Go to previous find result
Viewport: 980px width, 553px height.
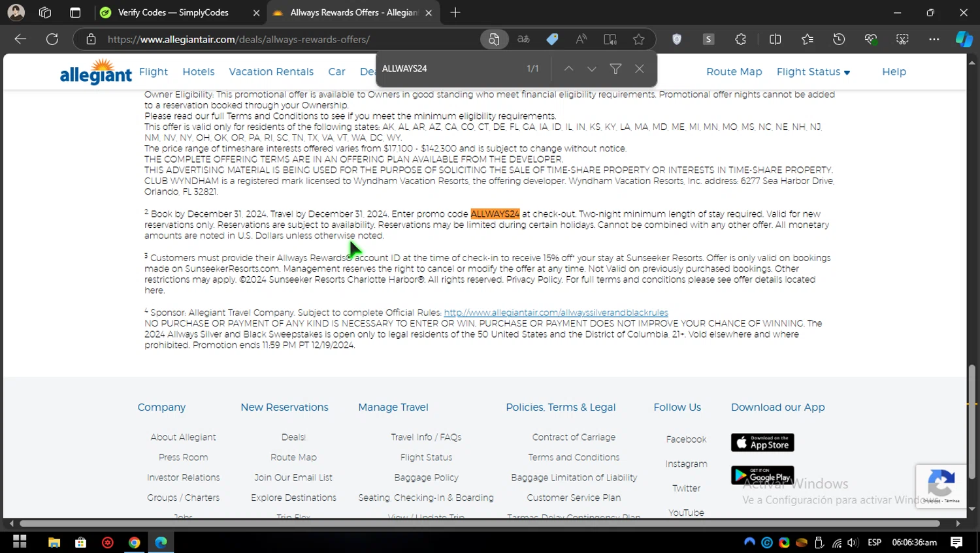[x=569, y=69]
